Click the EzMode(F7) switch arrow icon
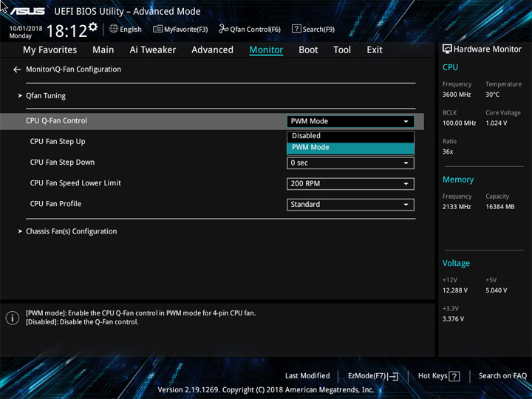The image size is (532, 399). point(393,376)
